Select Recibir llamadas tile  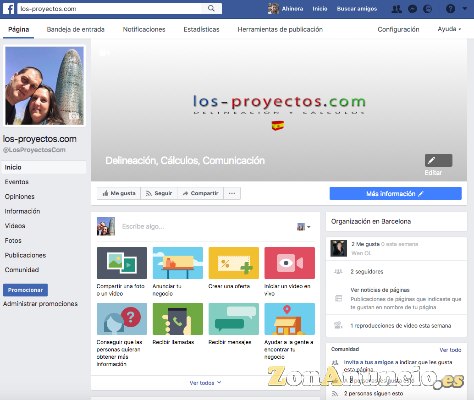pyautogui.click(x=178, y=324)
